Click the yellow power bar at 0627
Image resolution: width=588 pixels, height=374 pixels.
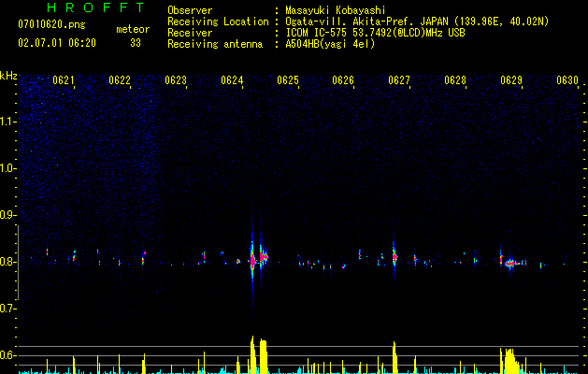click(394, 357)
